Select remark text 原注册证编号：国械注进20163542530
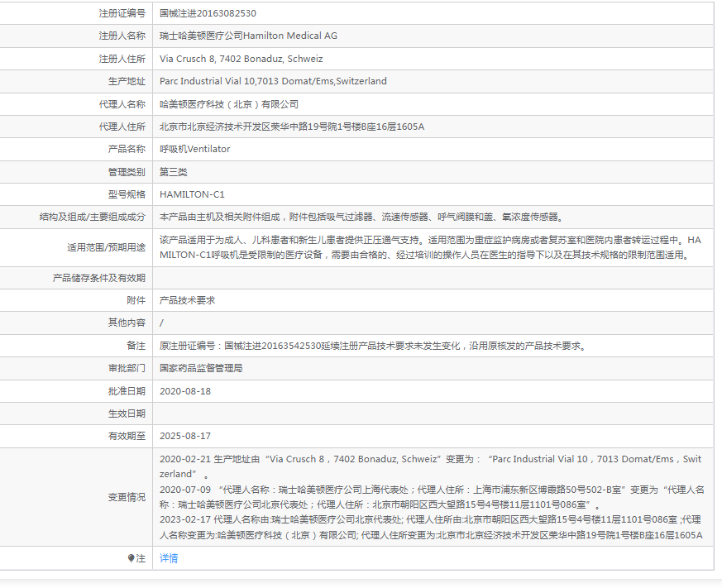This screenshot has height=588, width=722. (x=240, y=346)
